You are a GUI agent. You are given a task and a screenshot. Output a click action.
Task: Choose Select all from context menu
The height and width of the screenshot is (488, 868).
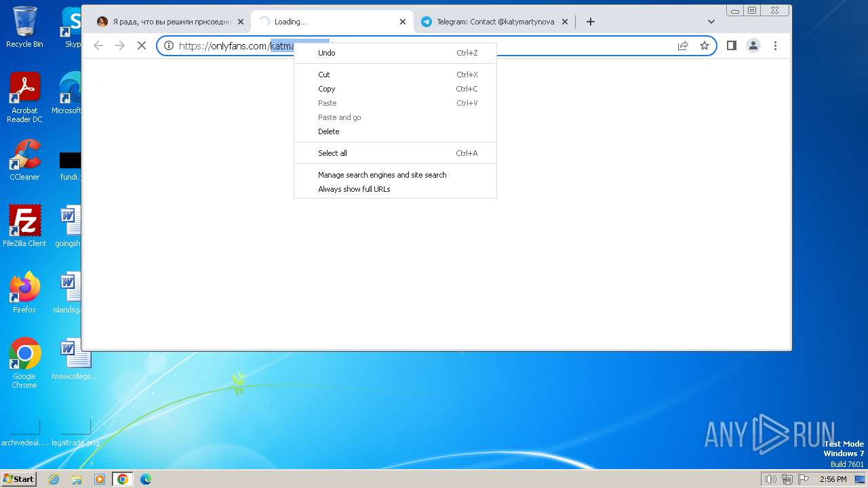395,153
